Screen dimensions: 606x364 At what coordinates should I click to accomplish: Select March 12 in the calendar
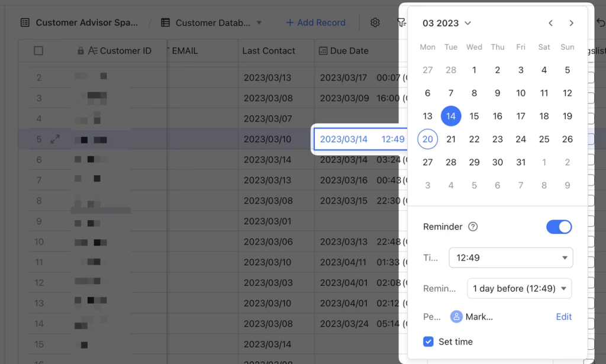tap(568, 93)
